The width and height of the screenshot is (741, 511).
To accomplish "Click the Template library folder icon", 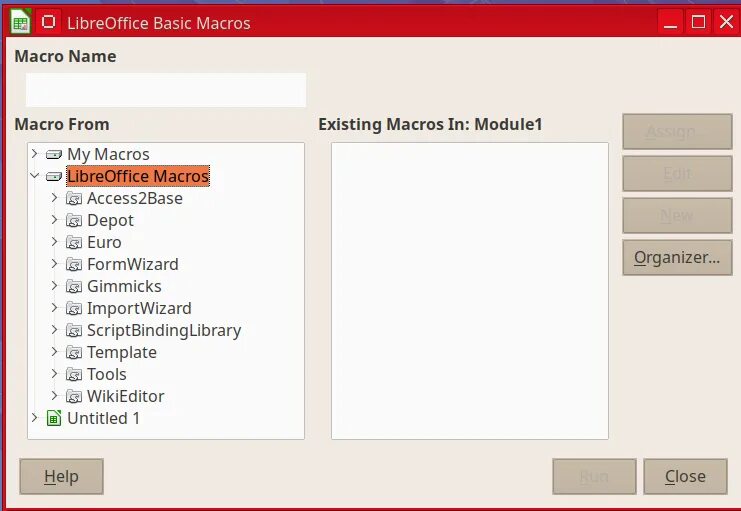I will (x=74, y=352).
